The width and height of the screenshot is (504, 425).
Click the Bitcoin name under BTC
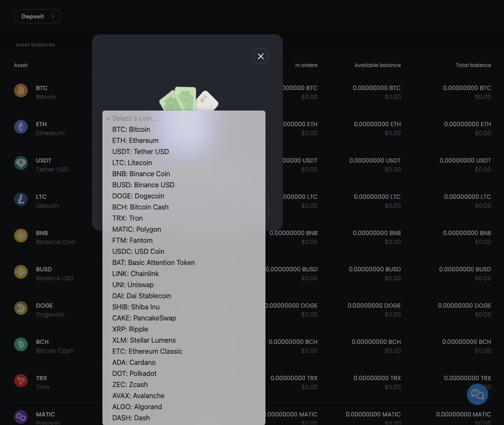pyautogui.click(x=46, y=97)
